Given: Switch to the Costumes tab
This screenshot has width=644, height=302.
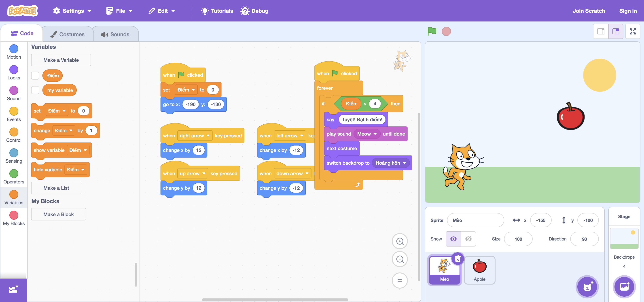Looking at the screenshot, I should pyautogui.click(x=68, y=34).
